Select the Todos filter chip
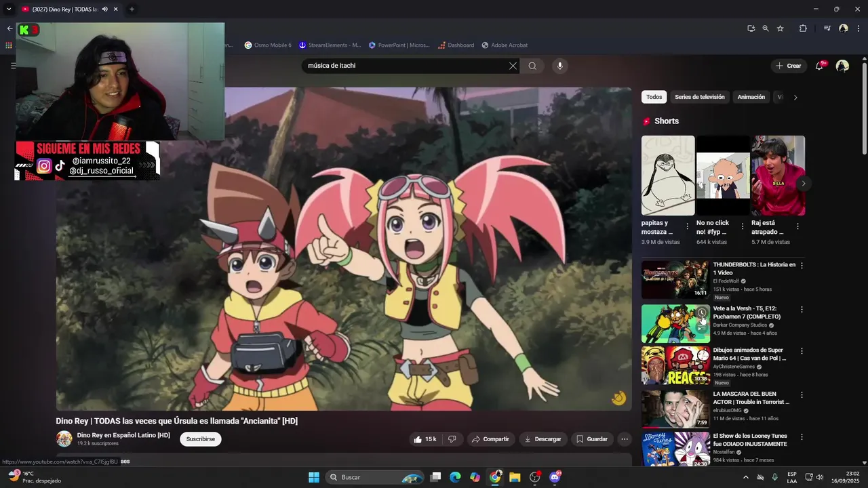 [654, 97]
